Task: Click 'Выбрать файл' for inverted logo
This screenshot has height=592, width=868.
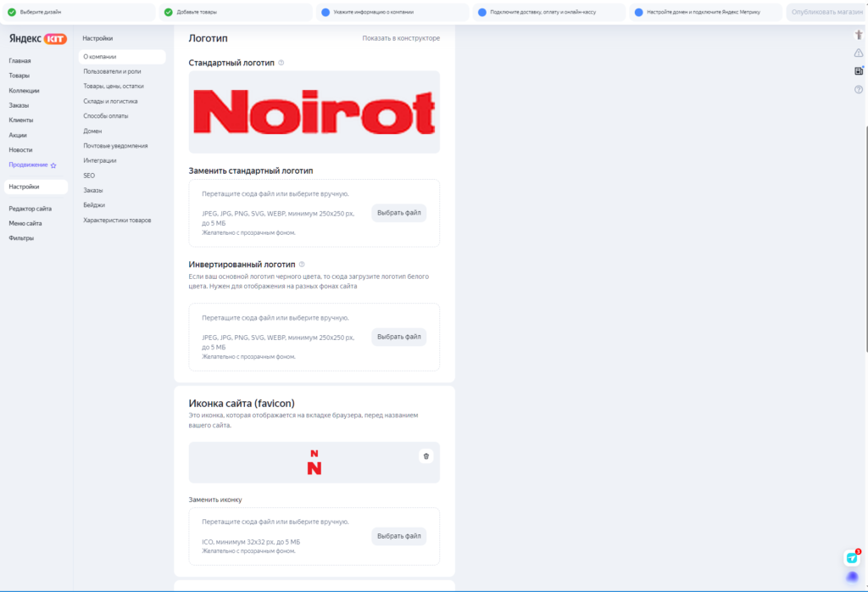Action: [399, 337]
